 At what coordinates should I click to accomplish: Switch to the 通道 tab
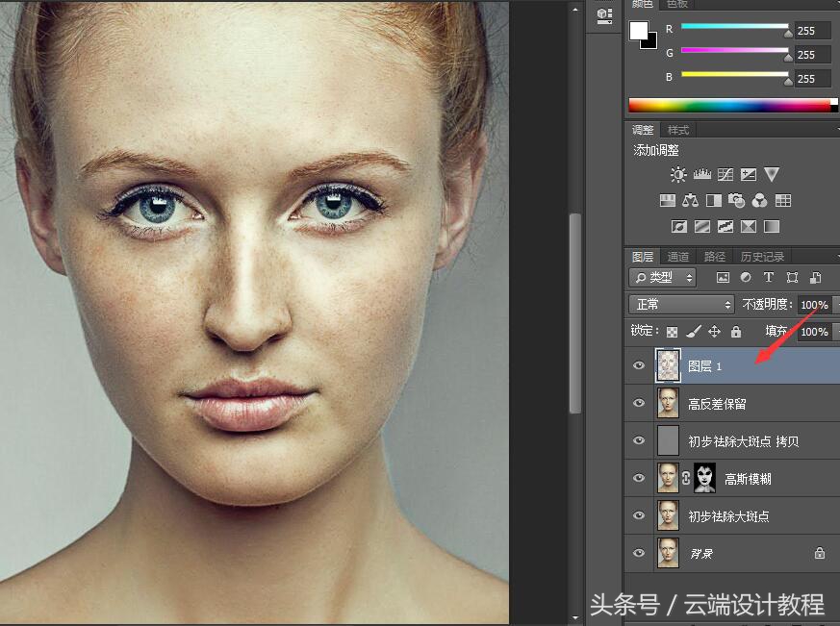[x=678, y=257]
